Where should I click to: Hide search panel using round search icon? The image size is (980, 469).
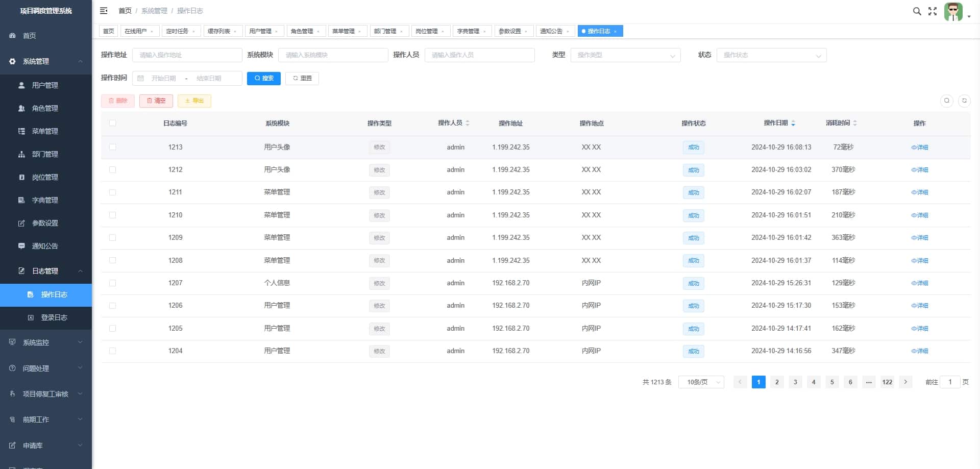pyautogui.click(x=946, y=101)
